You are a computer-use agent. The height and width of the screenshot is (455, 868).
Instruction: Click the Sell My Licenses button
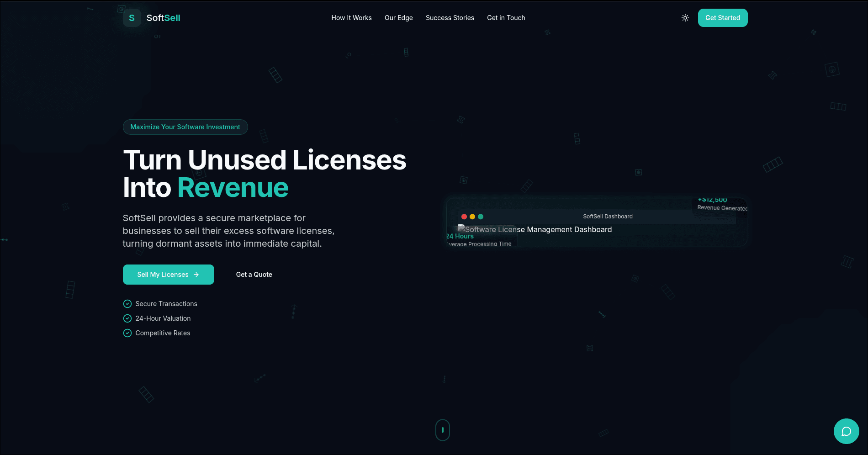pos(168,275)
